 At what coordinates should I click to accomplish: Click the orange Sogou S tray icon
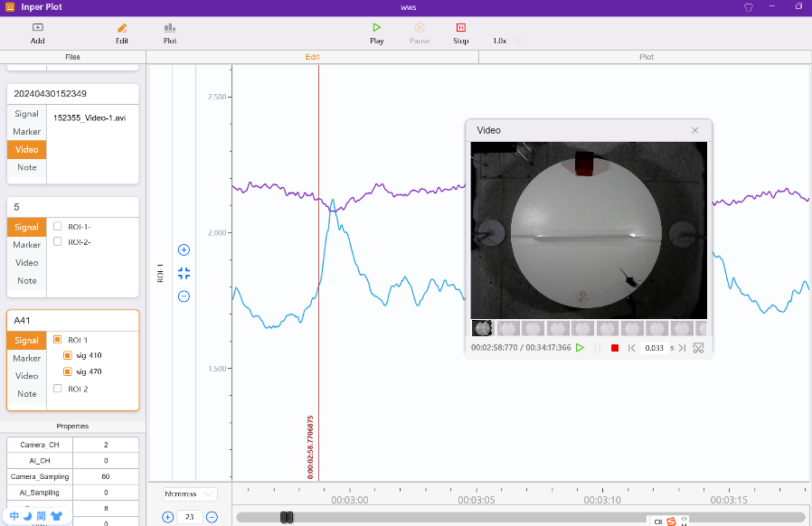click(671, 521)
